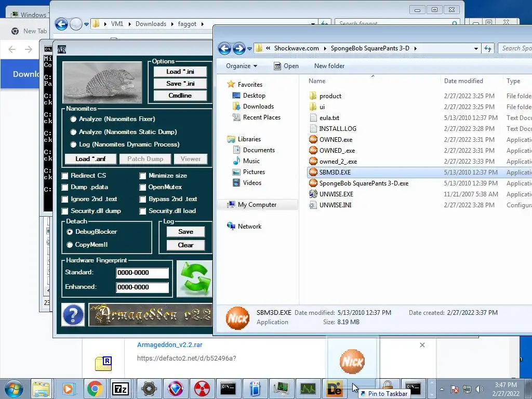Click the refresh button beside the address bar
Image resolution: width=532 pixels, height=399 pixels.
coord(488,48)
